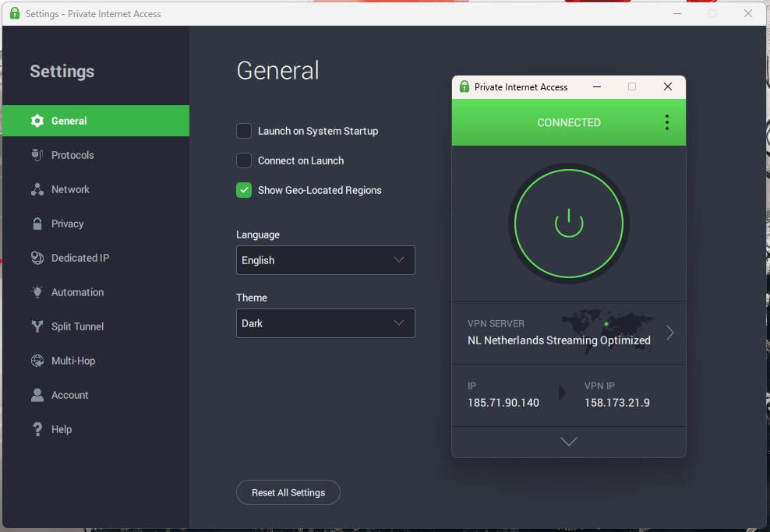Screen dimensions: 770x532
Task: Click the Dedicated IP globe icon
Action: pos(37,258)
